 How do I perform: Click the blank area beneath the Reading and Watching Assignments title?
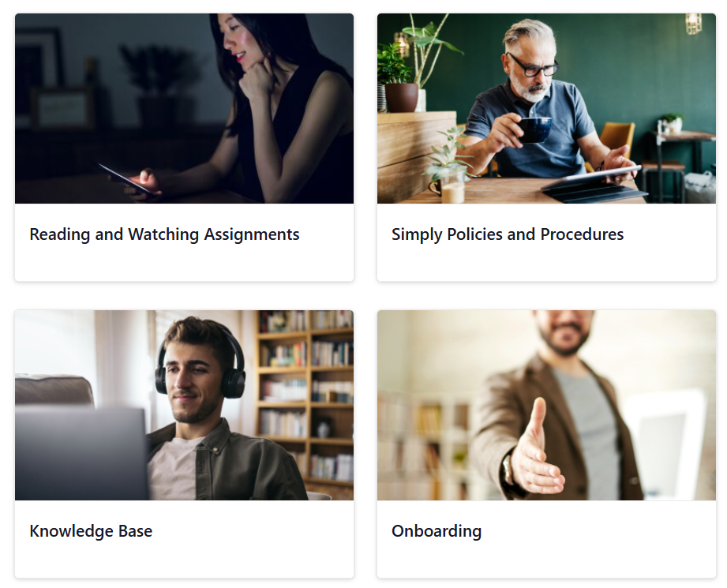coord(184,264)
